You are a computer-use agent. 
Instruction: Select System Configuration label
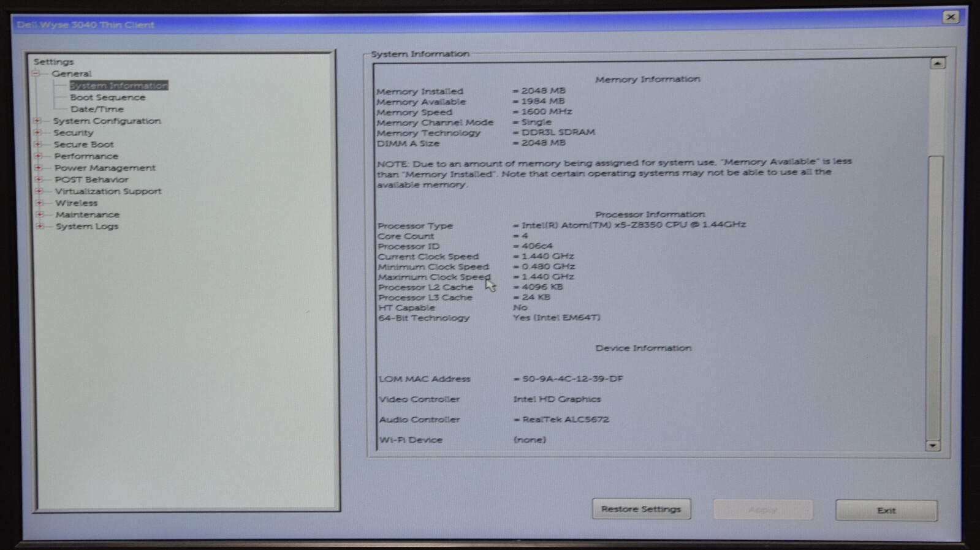107,121
